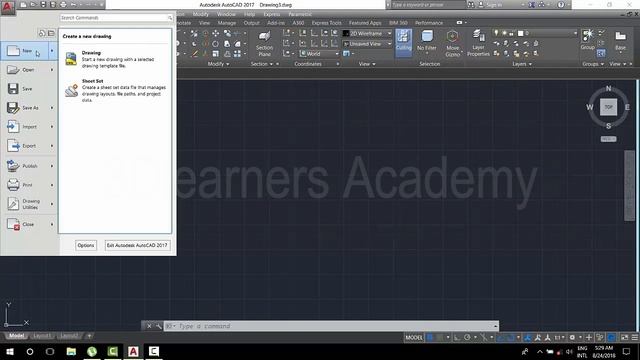Expand the Save As submenu arrow
The height and width of the screenshot is (360, 640).
(x=52, y=108)
